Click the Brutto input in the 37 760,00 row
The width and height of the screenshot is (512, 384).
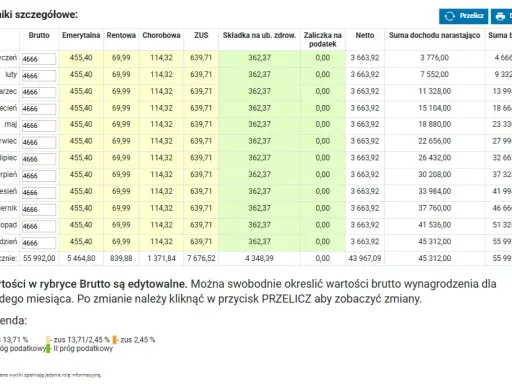[x=39, y=209]
